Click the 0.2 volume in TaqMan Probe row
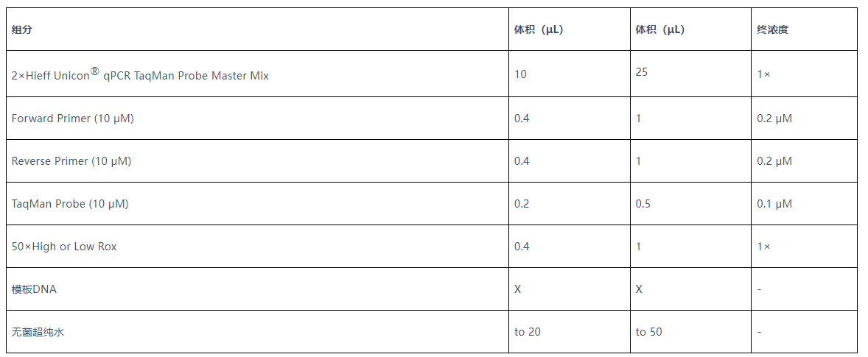This screenshot has width=868, height=357. (522, 204)
